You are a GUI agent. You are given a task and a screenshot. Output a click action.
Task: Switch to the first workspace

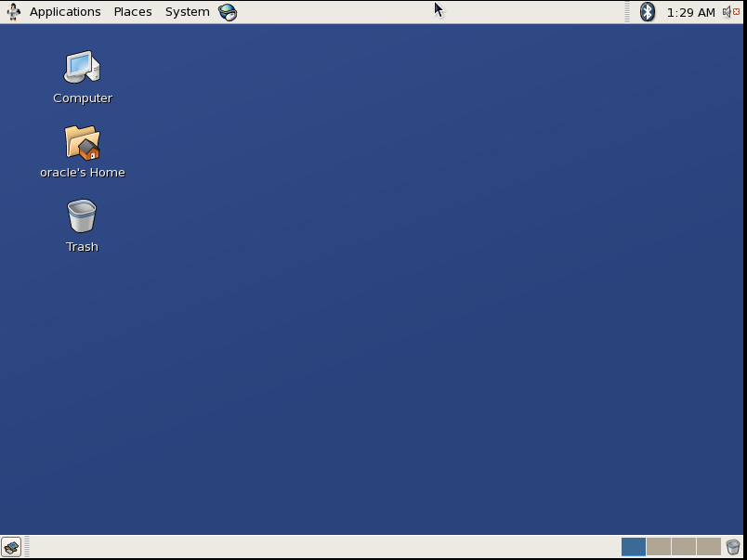[x=633, y=547]
